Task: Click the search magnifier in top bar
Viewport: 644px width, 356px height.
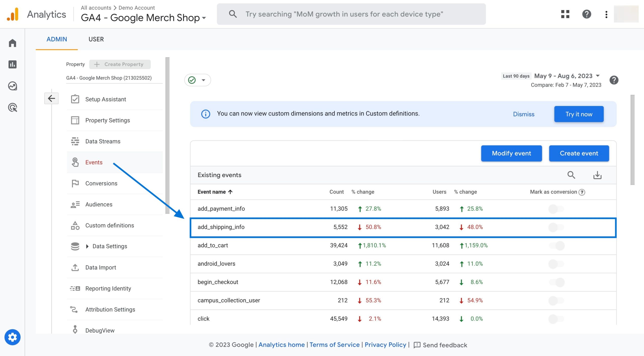Action: [233, 14]
